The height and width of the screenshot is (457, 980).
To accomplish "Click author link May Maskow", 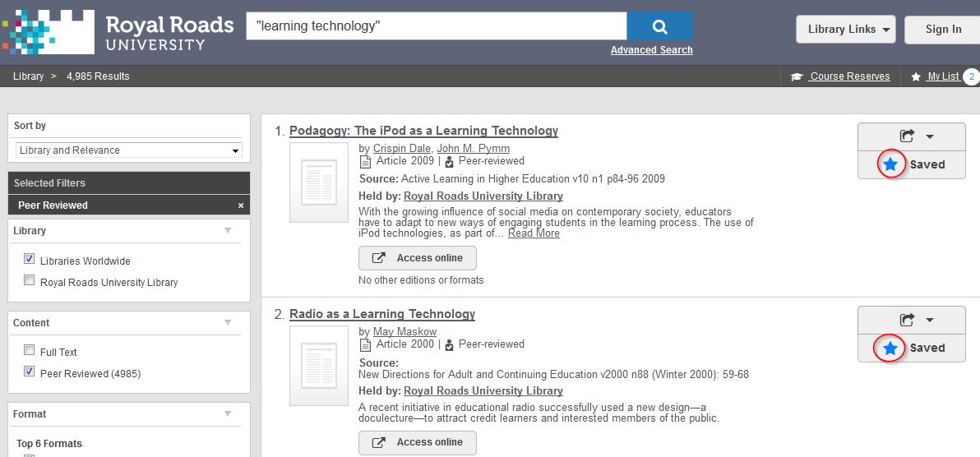I will click(405, 331).
